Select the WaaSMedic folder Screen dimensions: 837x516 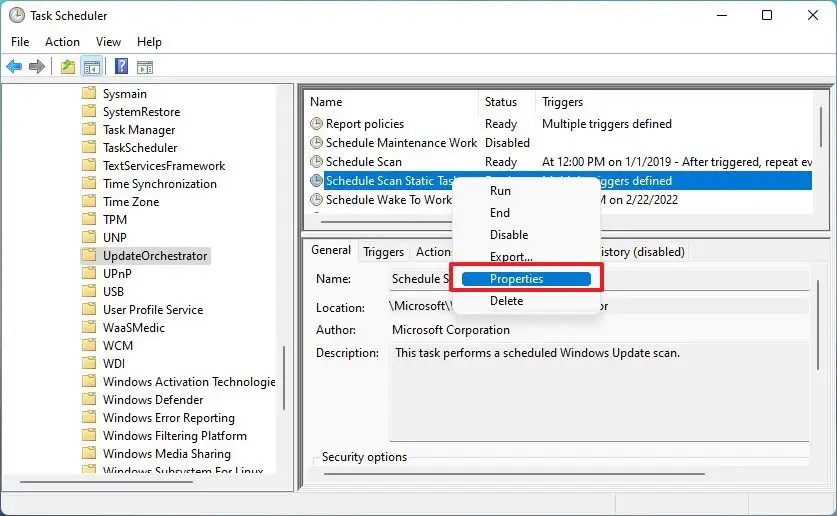(x=133, y=328)
